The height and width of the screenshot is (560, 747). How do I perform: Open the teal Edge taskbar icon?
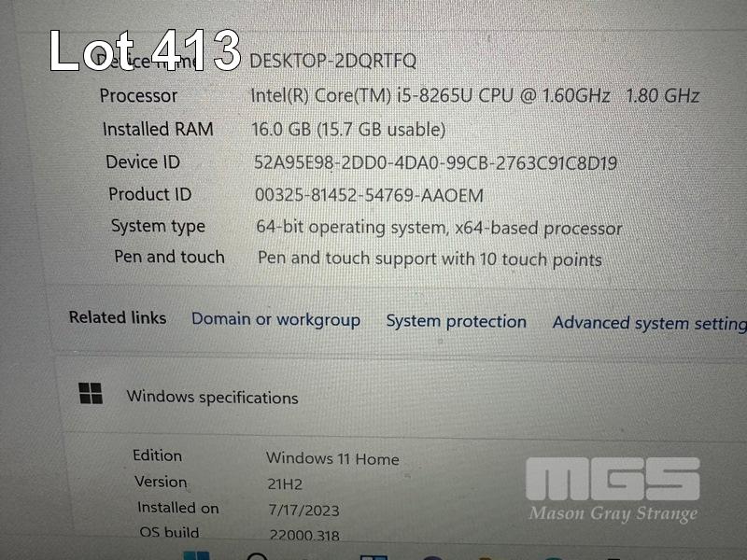[x=553, y=558]
